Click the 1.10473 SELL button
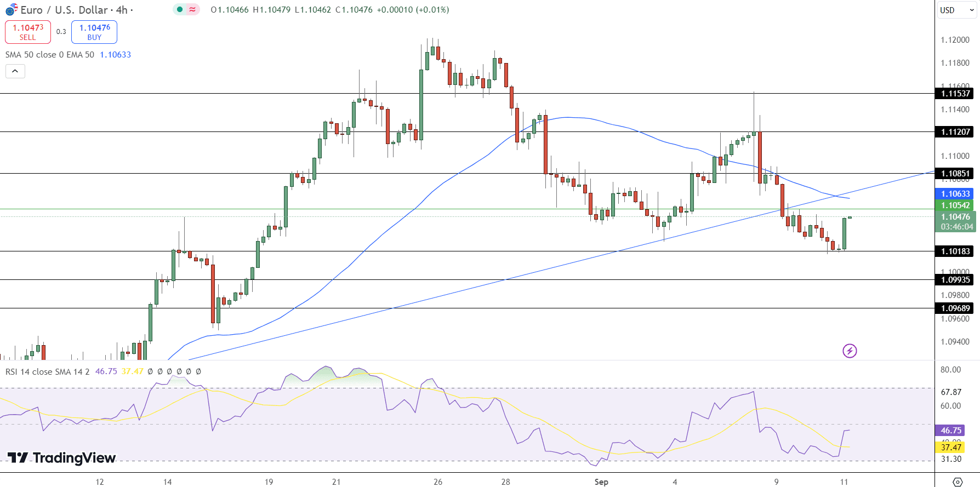 tap(28, 32)
